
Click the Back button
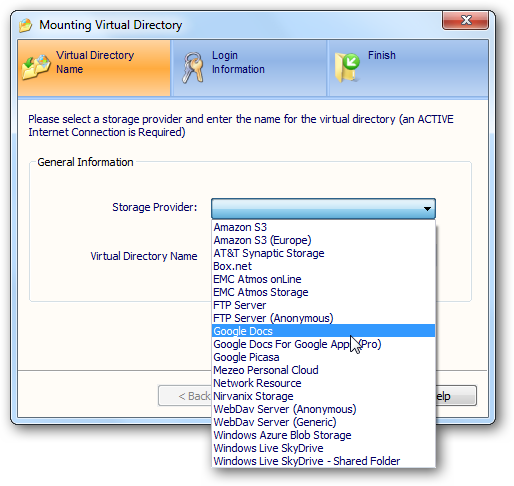[x=185, y=396]
